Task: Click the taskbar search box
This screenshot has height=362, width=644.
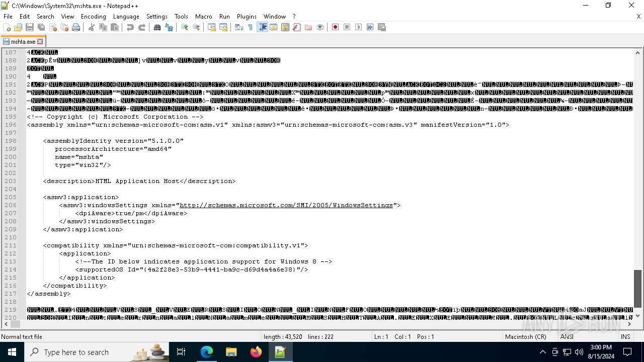Action: pyautogui.click(x=97, y=352)
